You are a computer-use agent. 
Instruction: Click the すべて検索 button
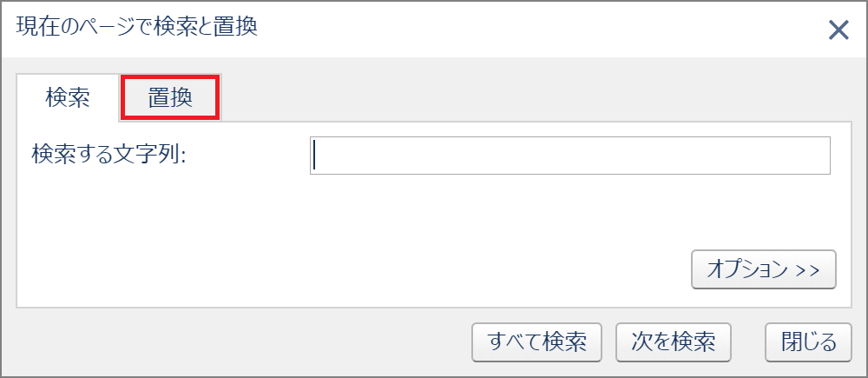pos(536,342)
